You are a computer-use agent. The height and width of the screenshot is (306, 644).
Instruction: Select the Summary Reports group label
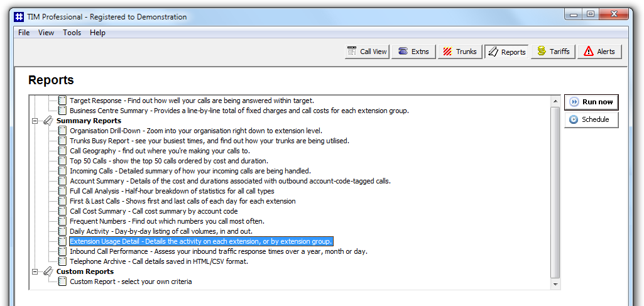tap(89, 121)
